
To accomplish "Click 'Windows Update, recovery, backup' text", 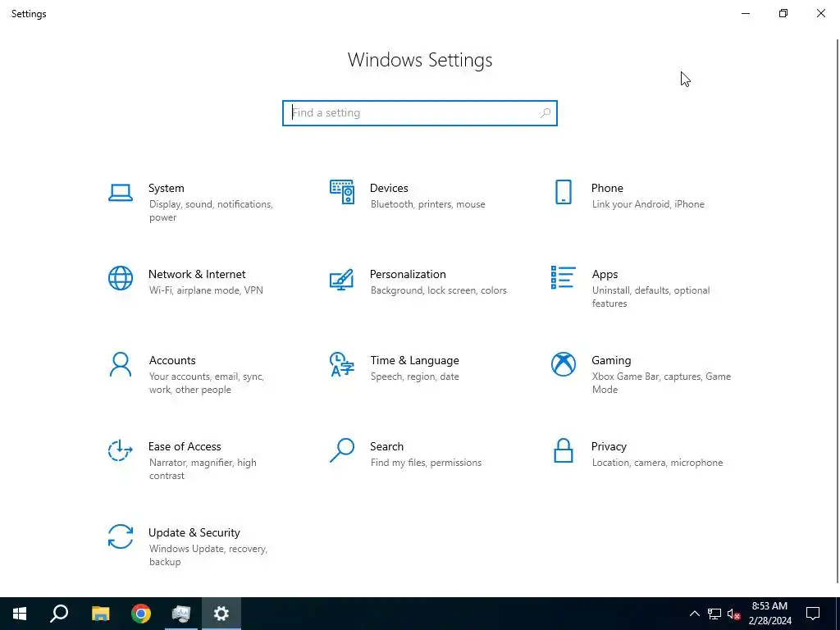I will 208,555.
